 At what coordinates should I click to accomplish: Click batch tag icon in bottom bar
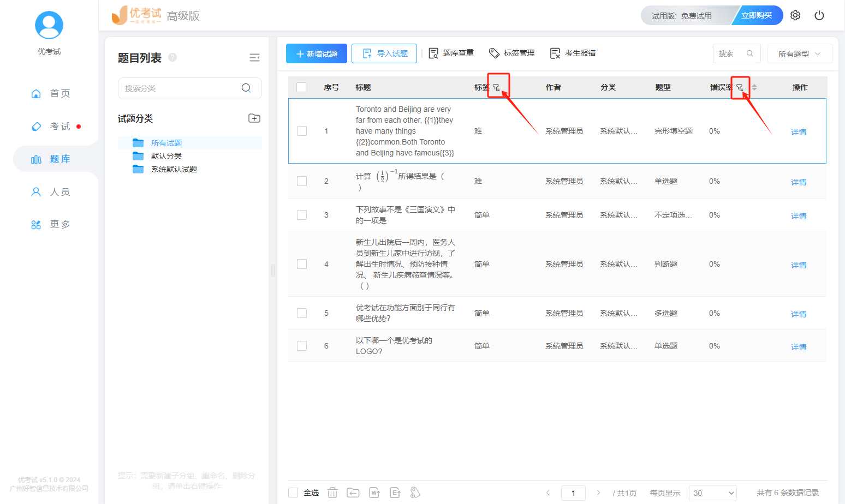[x=415, y=493]
